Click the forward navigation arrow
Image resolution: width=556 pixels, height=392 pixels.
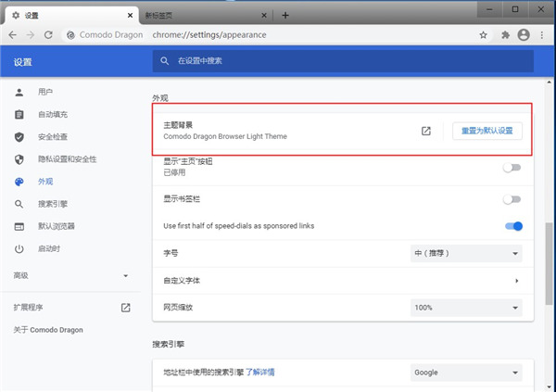click(x=31, y=35)
